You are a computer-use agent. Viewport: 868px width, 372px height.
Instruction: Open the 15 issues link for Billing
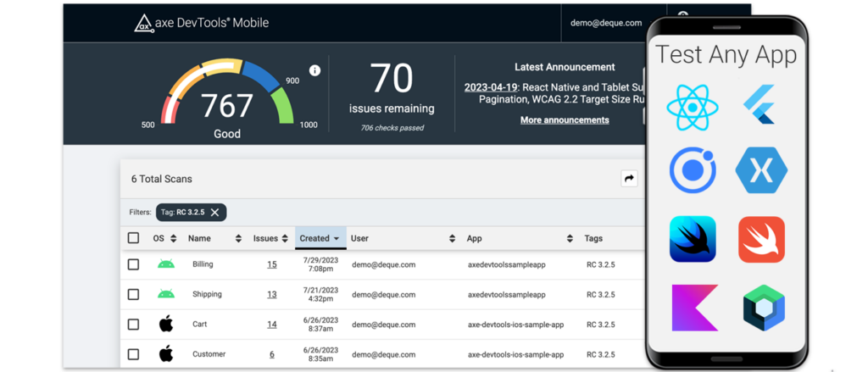pos(272,264)
